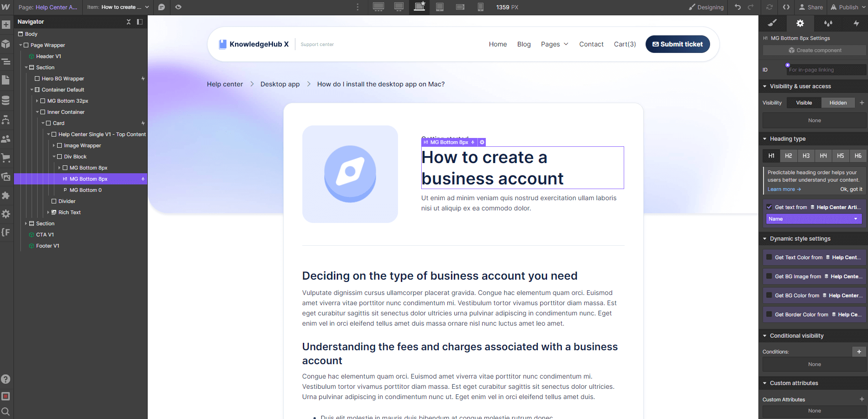Click the canvas width field showing 1359
Image resolution: width=868 pixels, height=419 pixels.
tap(507, 7)
